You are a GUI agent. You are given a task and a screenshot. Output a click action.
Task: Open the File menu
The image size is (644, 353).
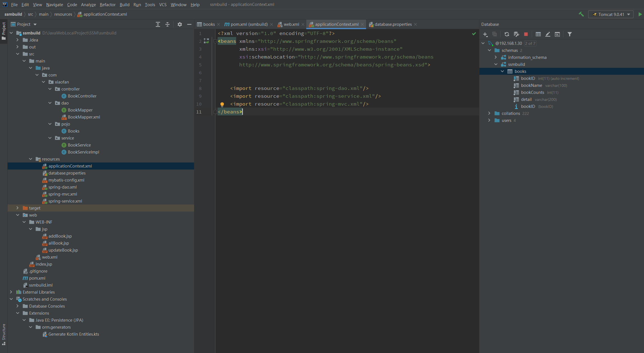[x=14, y=4]
